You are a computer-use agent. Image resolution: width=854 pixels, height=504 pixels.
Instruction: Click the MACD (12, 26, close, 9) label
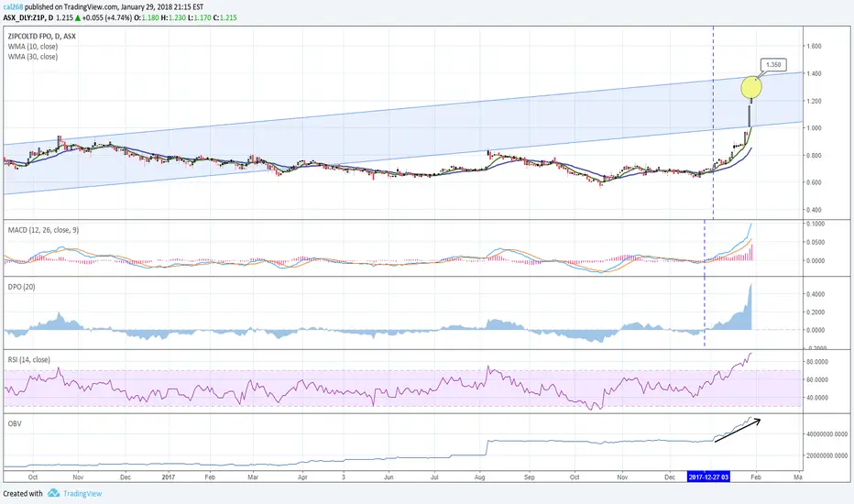click(x=43, y=230)
